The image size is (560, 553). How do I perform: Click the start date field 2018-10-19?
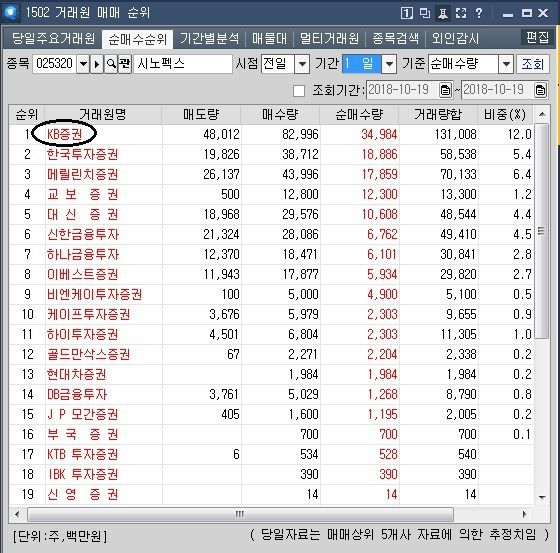pyautogui.click(x=402, y=90)
